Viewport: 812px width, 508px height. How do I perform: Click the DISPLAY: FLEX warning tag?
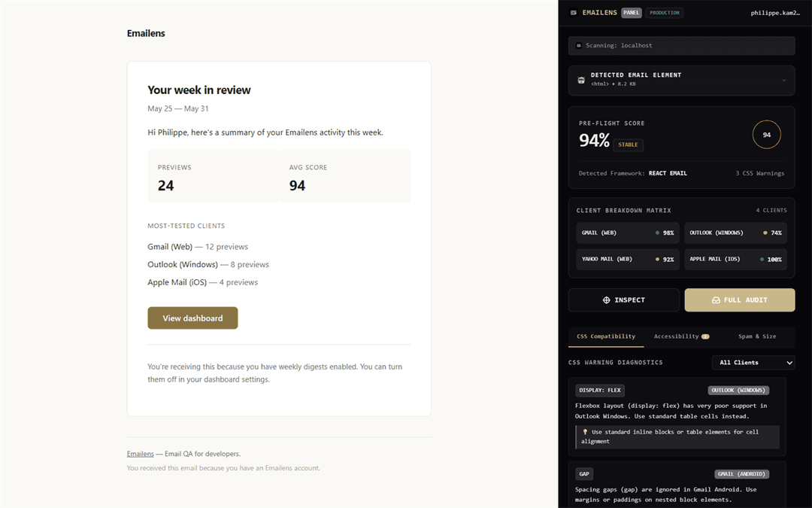click(x=600, y=391)
